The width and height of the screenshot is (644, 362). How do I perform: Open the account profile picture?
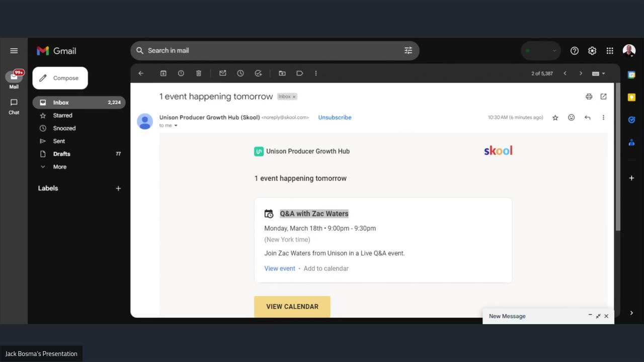point(629,51)
